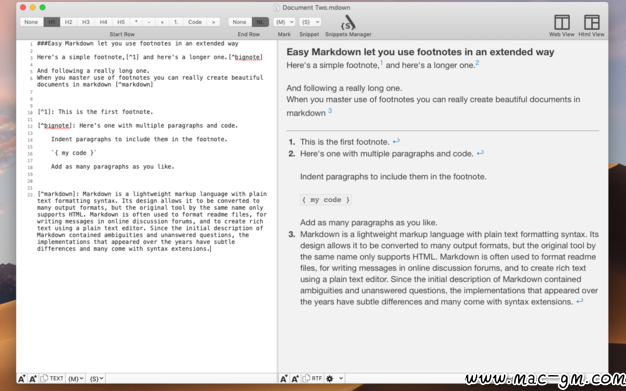Increase font size in the editor pane
626x391 pixels.
33,378
